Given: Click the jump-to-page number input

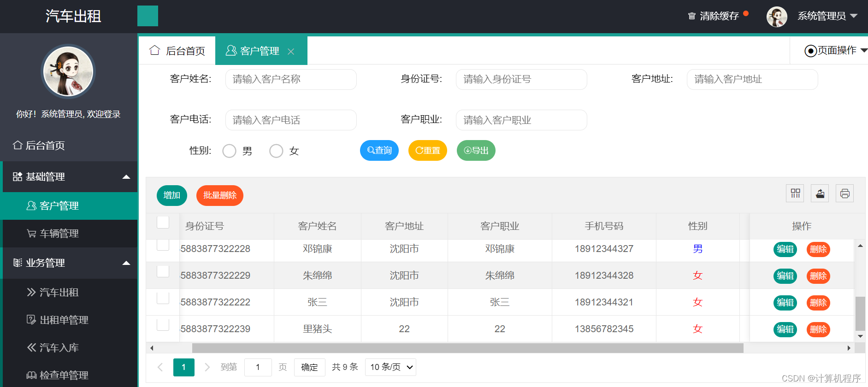Looking at the screenshot, I should 258,367.
